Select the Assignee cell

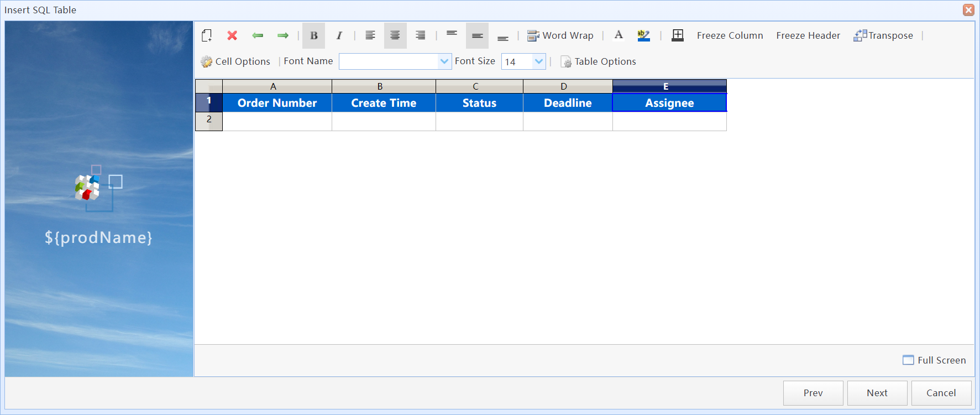pyautogui.click(x=669, y=102)
